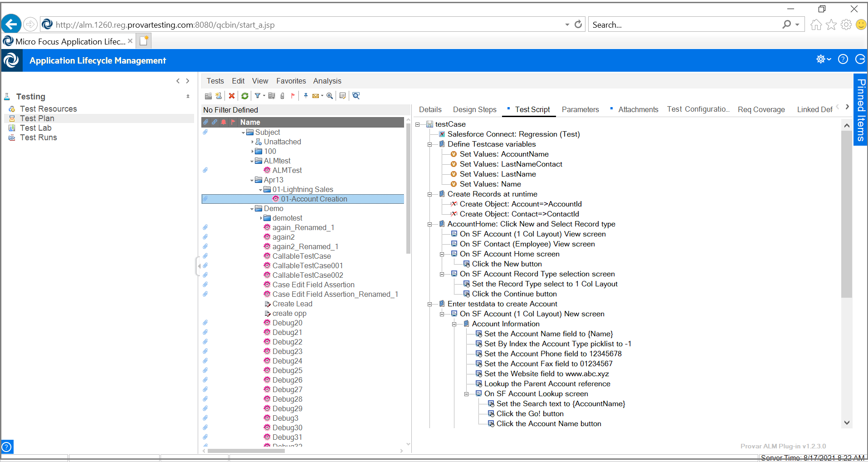The width and height of the screenshot is (868, 462).
Task: Switch to the Req Coverage tab
Action: point(761,109)
